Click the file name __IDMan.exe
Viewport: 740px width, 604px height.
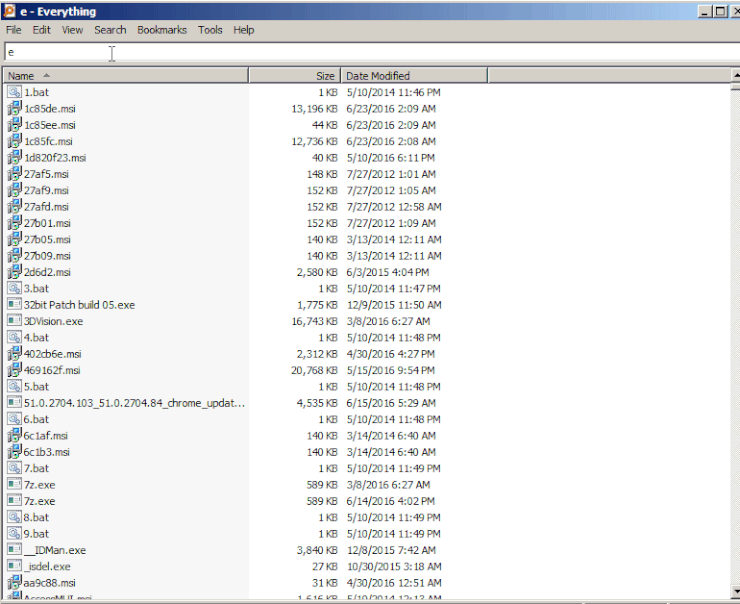[55, 550]
